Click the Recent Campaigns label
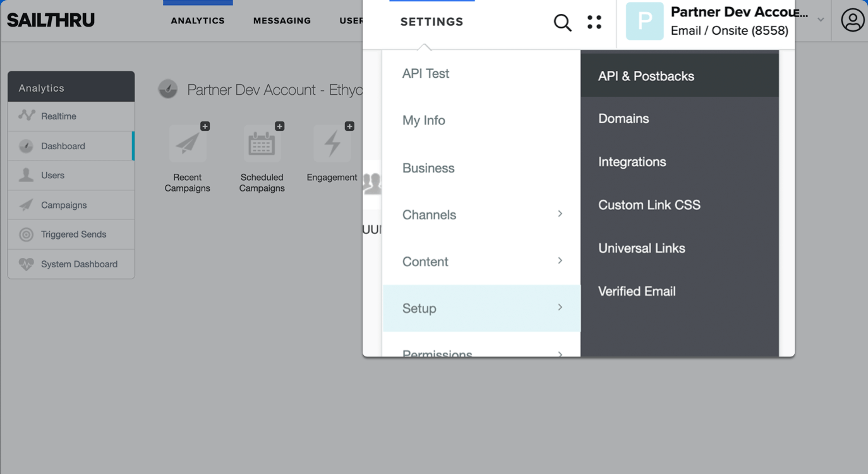 (187, 183)
